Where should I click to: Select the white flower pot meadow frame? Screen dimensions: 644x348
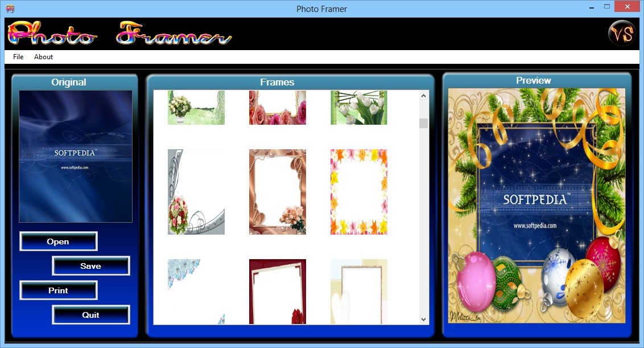tap(196, 108)
